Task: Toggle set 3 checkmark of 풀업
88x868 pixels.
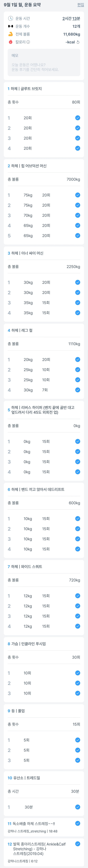Action: [78, 760]
